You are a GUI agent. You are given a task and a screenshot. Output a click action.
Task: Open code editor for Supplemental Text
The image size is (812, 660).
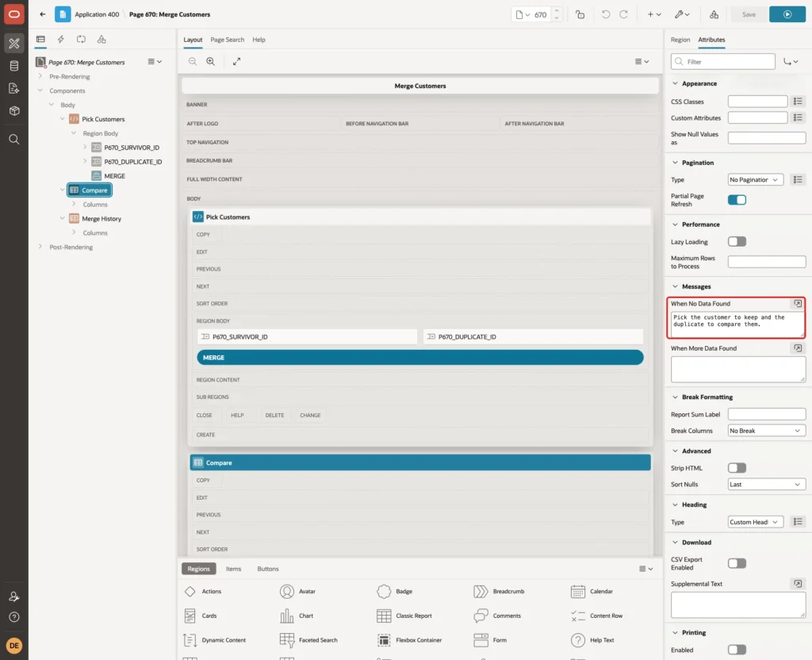[798, 584]
